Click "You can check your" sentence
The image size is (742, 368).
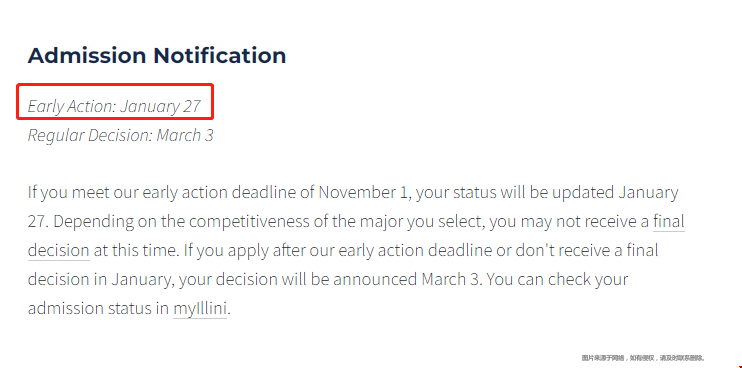pos(557,279)
